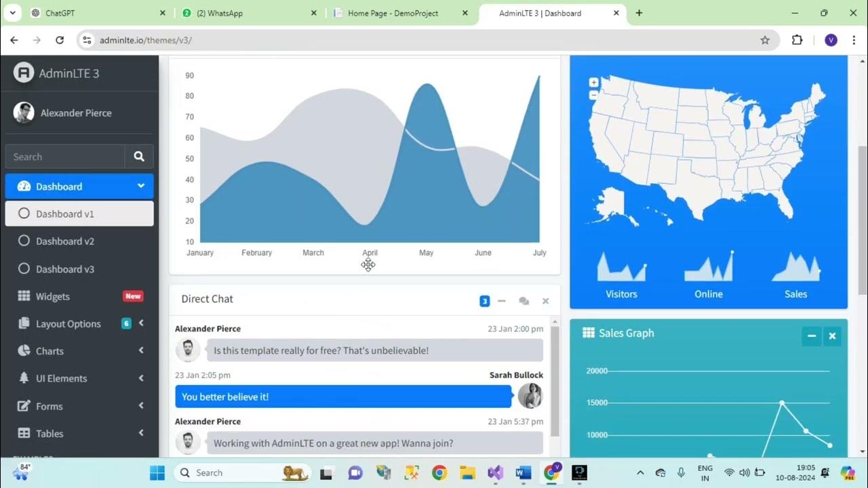Click the UI Elements tree icon
This screenshot has width=868, height=488.
point(24,378)
